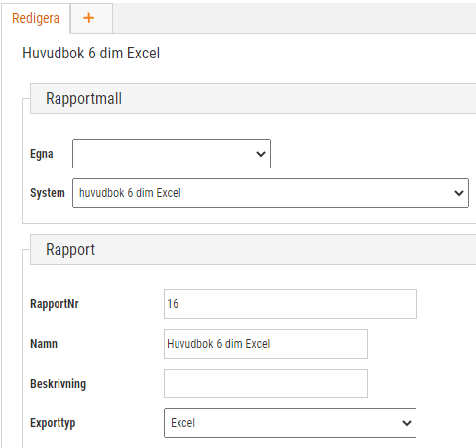Click into the Namn text field
Screen dimensions: 476x448
point(266,344)
